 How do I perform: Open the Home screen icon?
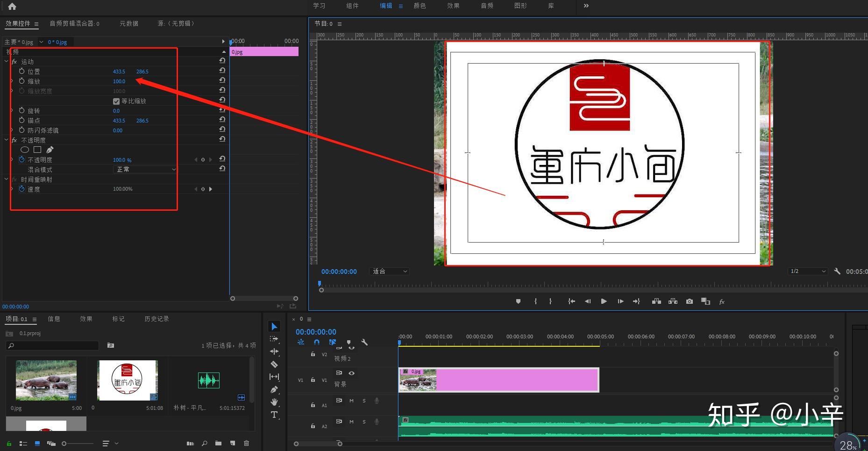click(12, 6)
